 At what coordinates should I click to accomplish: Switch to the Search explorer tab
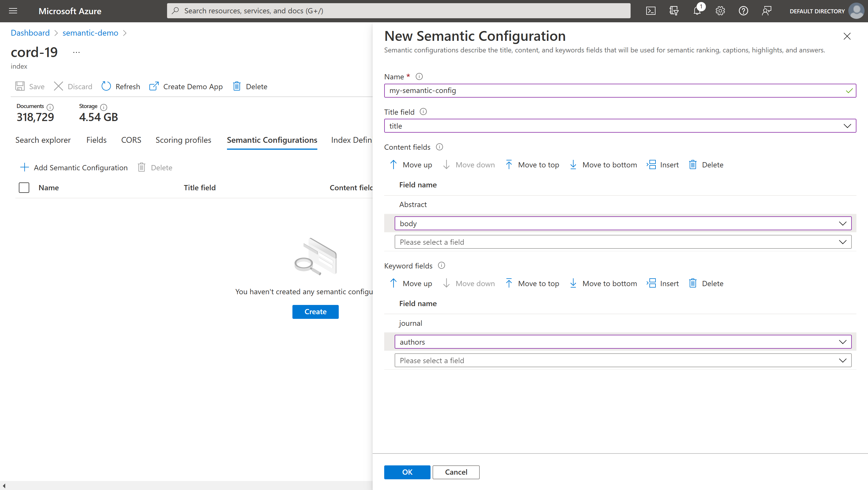click(x=43, y=140)
